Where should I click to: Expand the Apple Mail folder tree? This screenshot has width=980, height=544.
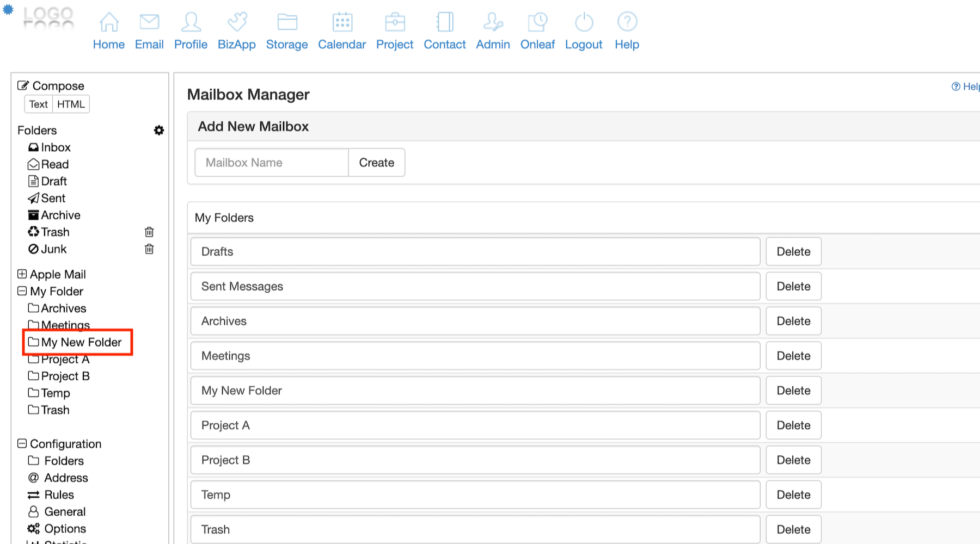22,274
